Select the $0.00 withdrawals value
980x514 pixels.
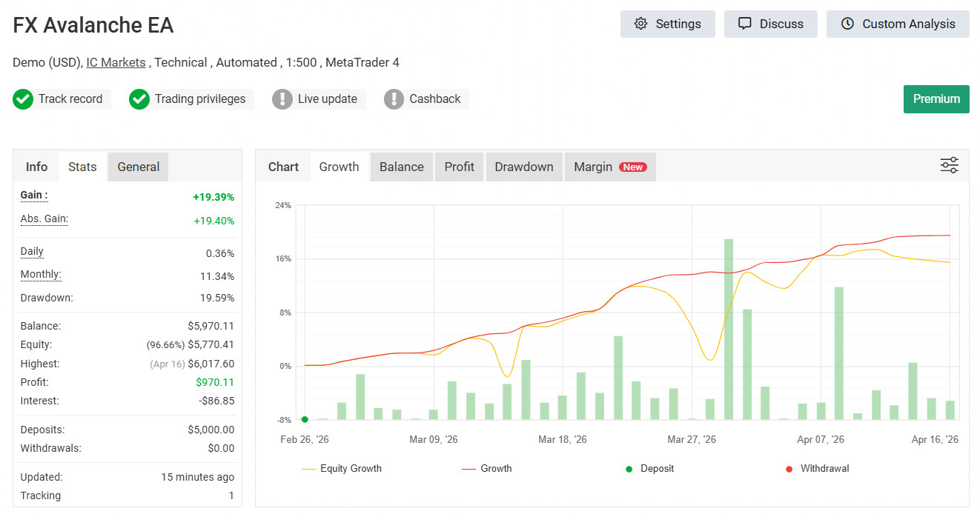[221, 448]
